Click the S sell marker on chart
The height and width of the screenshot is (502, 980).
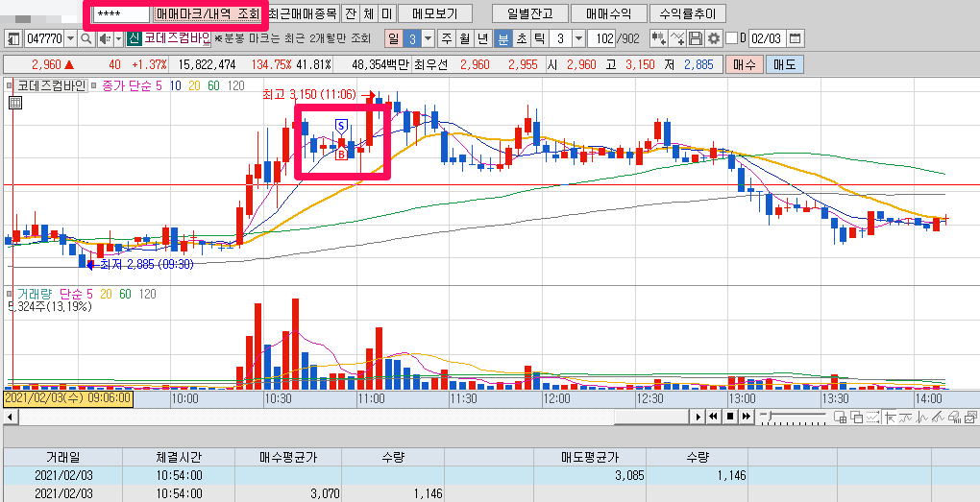point(341,126)
